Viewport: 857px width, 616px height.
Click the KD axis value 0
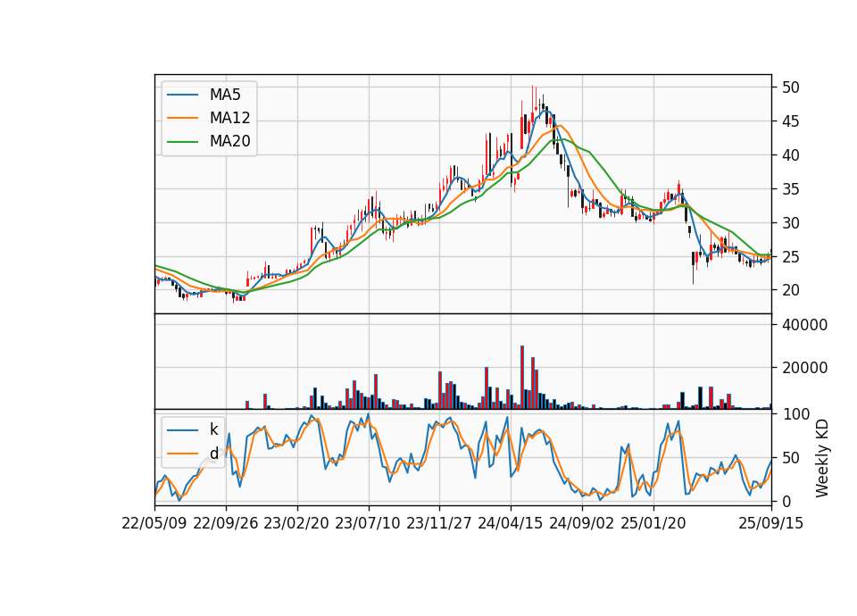786,501
